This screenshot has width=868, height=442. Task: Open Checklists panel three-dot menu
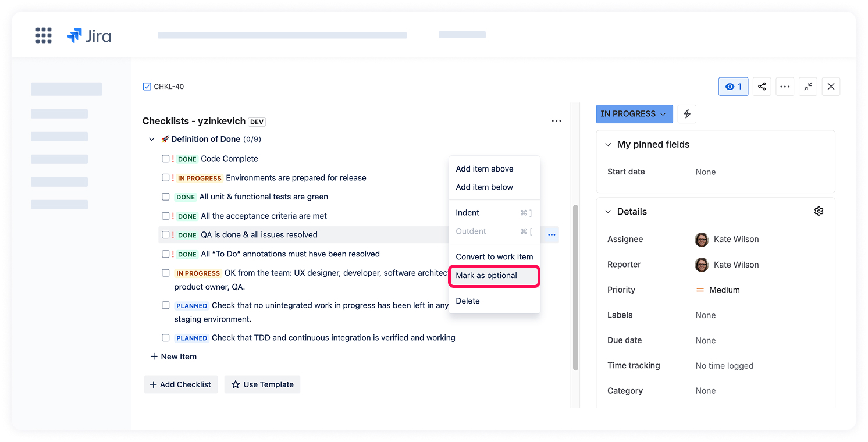pyautogui.click(x=556, y=121)
